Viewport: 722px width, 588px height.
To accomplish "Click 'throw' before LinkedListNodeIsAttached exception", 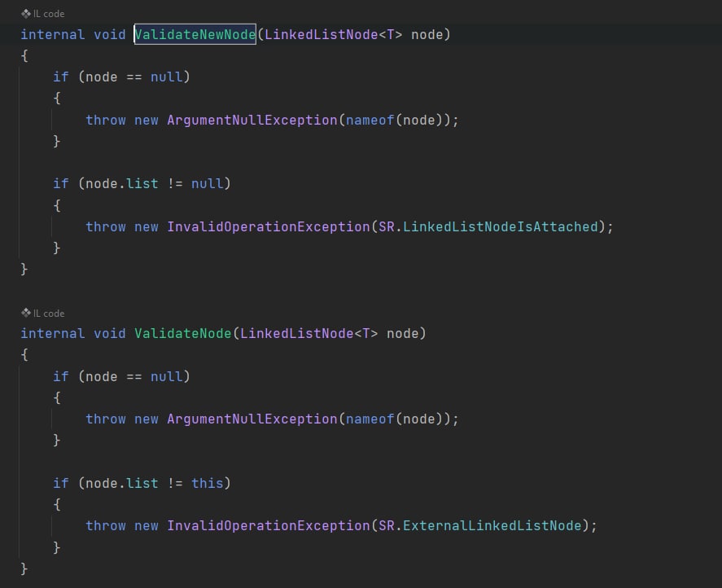I will (x=106, y=226).
